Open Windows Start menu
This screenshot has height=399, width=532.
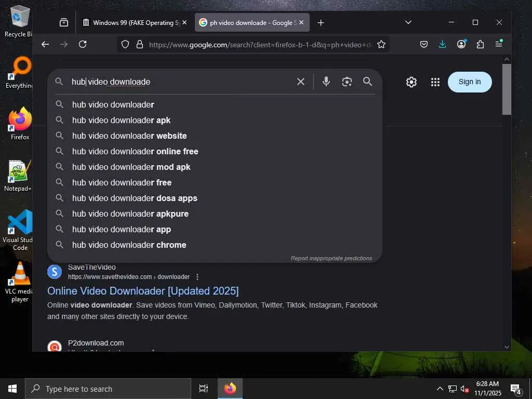12,389
